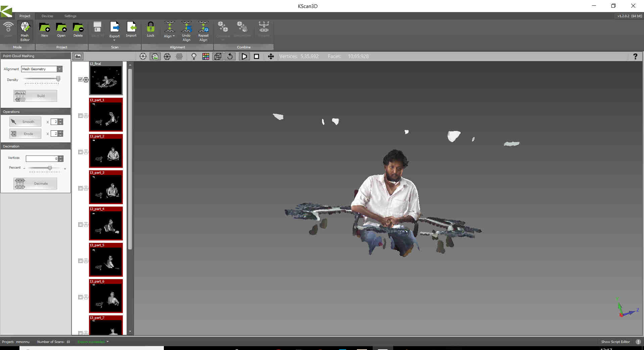This screenshot has width=644, height=350.
Task: Import a scan file
Action: pyautogui.click(x=131, y=30)
